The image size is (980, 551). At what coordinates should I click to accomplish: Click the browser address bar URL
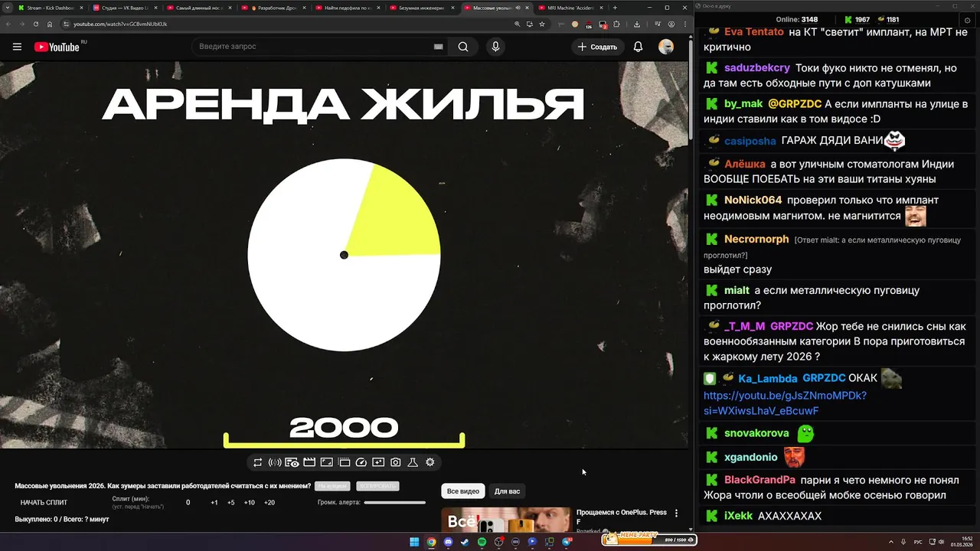[120, 24]
